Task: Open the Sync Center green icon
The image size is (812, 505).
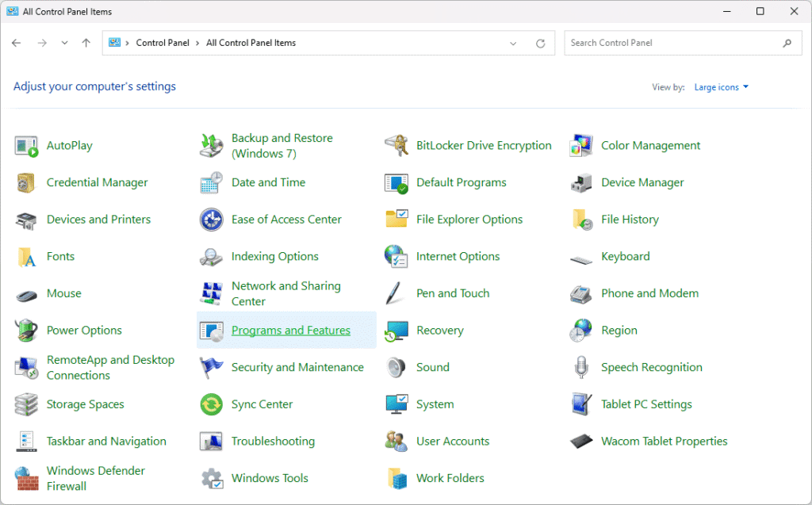Action: (211, 404)
